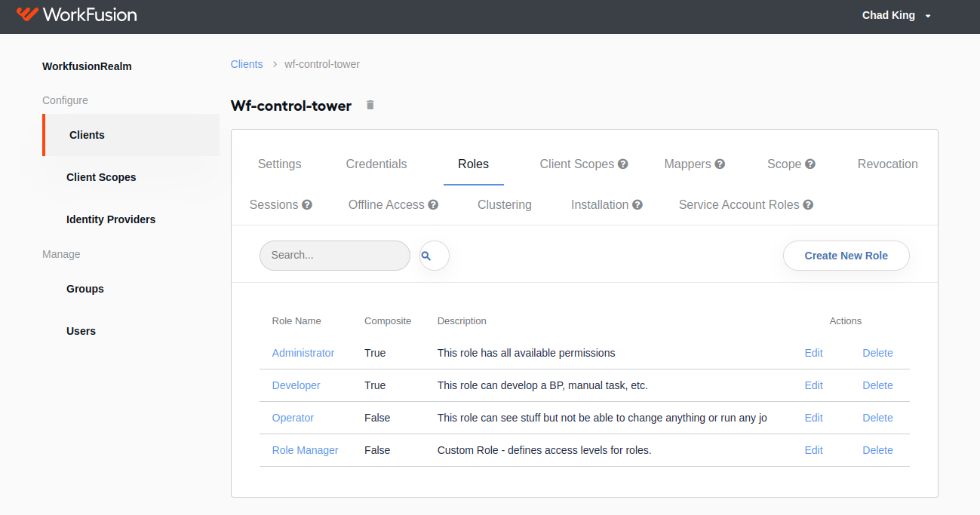This screenshot has height=515, width=980.
Task: Go to the Sessions tab
Action: click(274, 204)
